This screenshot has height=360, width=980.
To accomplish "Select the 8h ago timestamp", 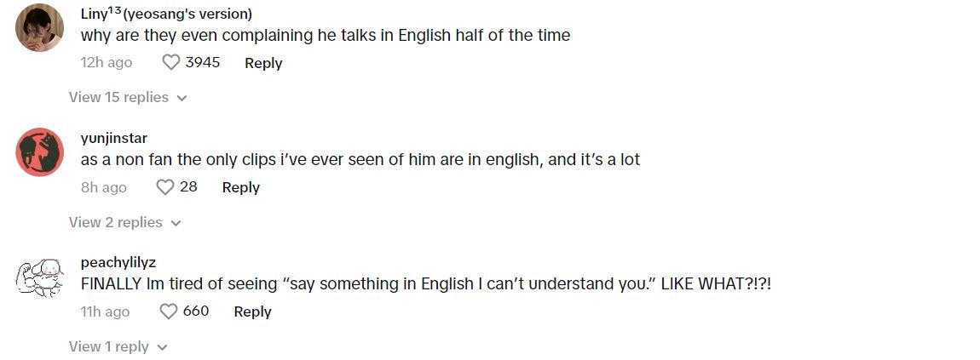I will [x=103, y=187].
